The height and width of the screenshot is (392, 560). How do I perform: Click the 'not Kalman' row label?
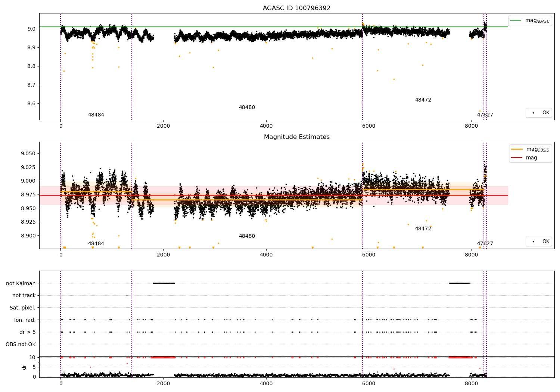coord(21,283)
